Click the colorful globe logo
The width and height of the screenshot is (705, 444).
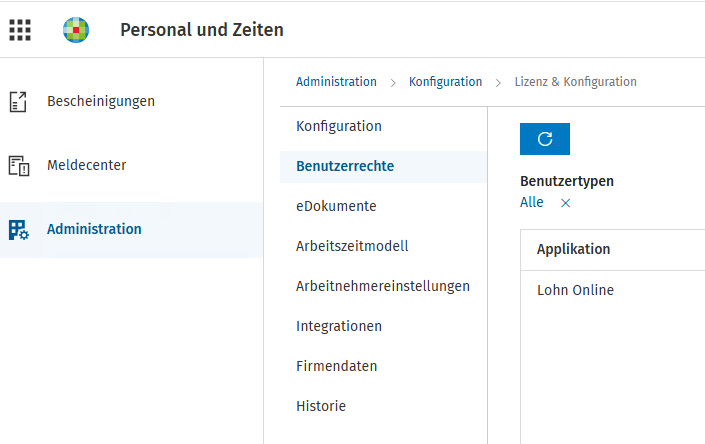pos(76,30)
